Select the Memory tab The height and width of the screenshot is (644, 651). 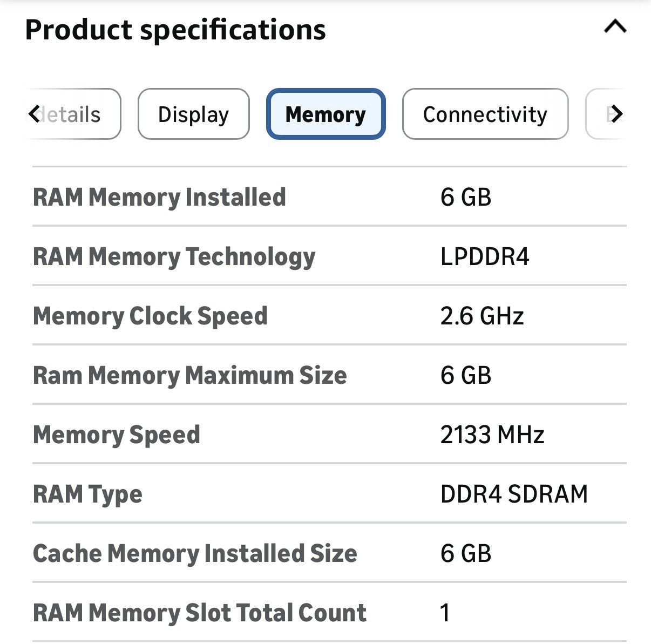coord(325,114)
